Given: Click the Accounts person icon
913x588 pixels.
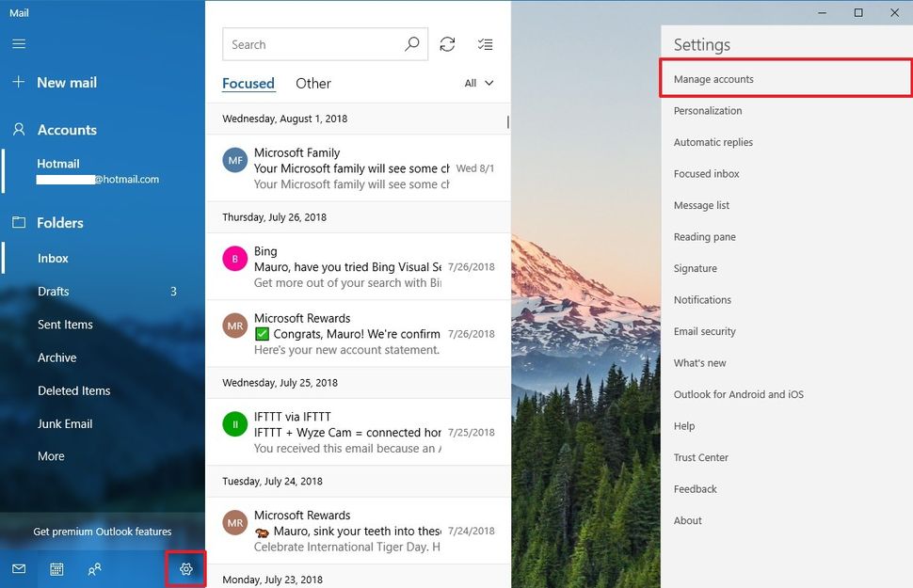Looking at the screenshot, I should [x=19, y=129].
